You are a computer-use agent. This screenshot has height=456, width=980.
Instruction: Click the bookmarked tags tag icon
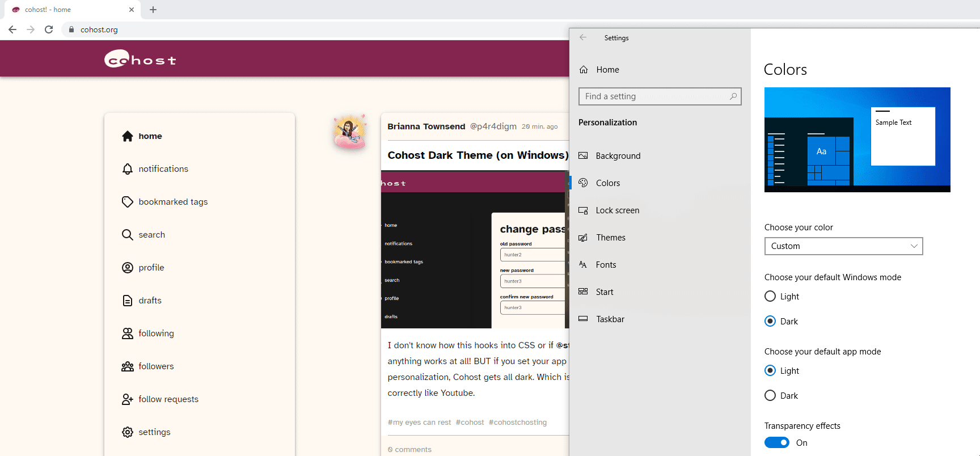(128, 202)
